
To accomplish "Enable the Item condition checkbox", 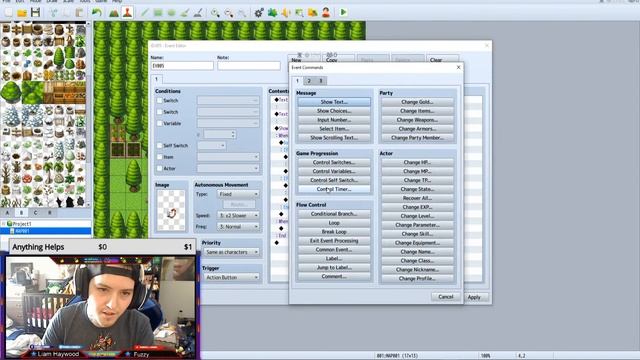I will coord(160,157).
